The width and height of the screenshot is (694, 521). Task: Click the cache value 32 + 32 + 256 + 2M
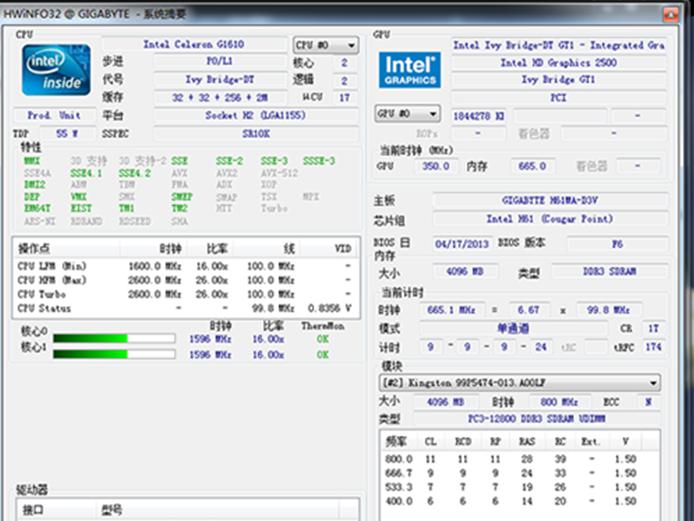click(x=220, y=97)
